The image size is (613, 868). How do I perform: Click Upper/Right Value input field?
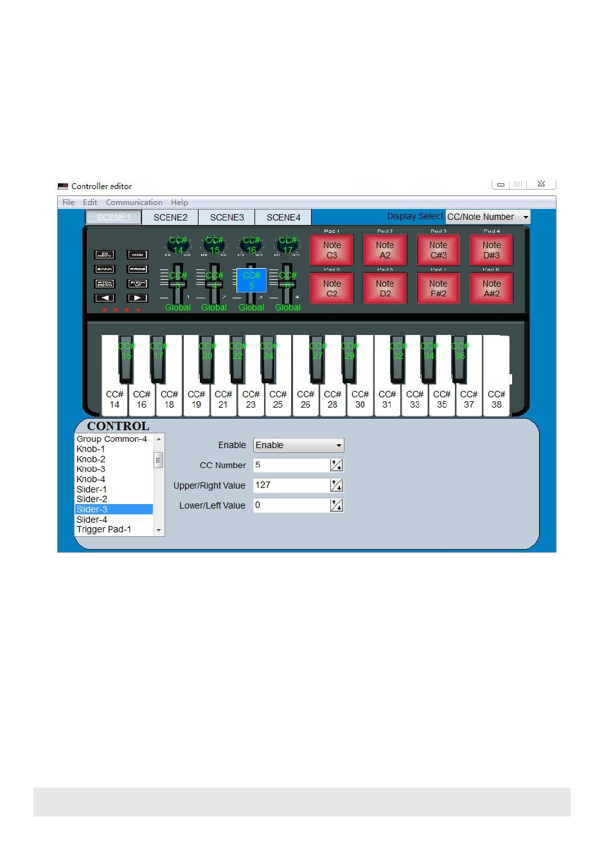[x=292, y=485]
